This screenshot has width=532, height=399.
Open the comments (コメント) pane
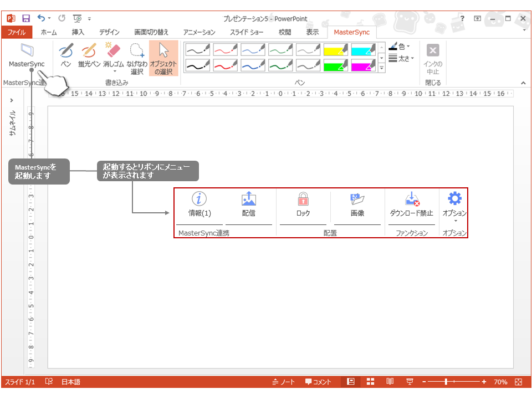click(x=318, y=382)
